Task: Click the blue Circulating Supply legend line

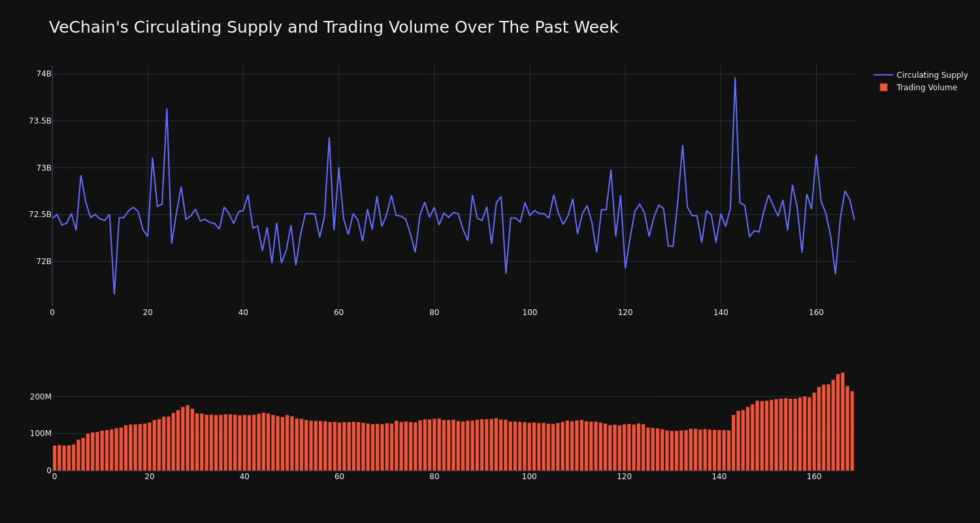Action: point(883,75)
